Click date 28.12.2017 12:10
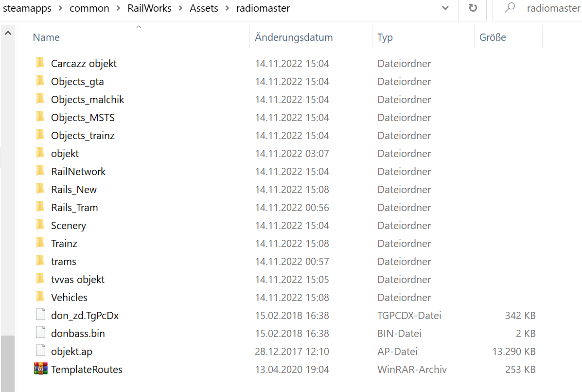582x392 pixels. point(292,352)
